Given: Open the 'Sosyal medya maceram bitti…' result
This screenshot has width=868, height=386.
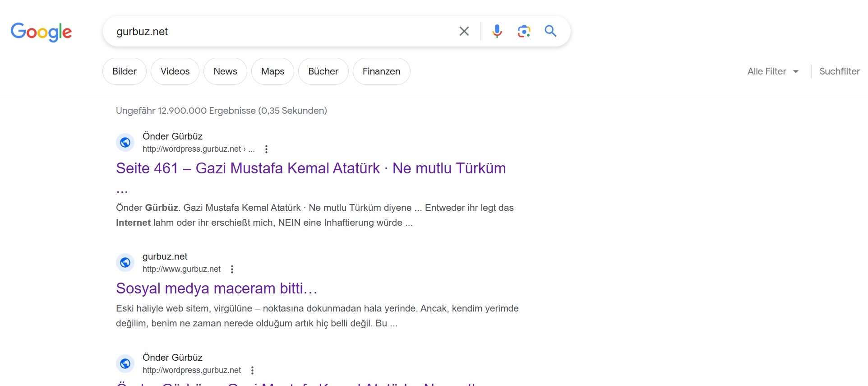Looking at the screenshot, I should 217,288.
